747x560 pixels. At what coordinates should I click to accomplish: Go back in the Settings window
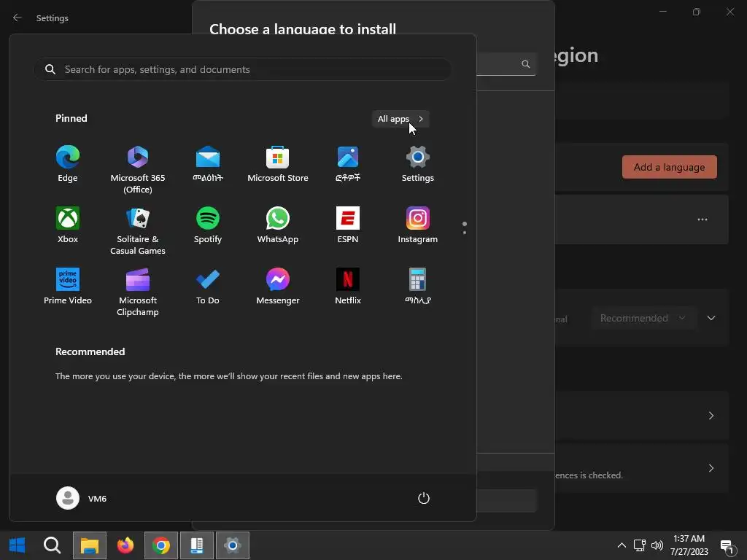click(18, 17)
